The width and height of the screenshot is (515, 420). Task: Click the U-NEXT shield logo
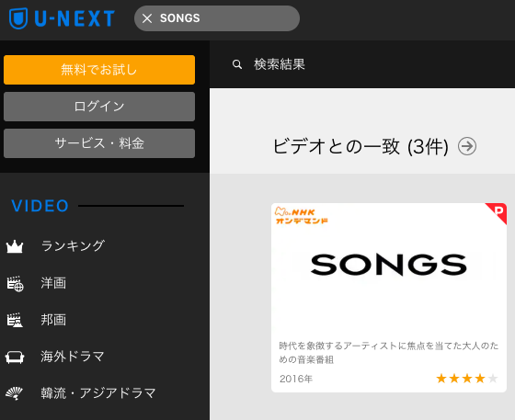(x=18, y=18)
